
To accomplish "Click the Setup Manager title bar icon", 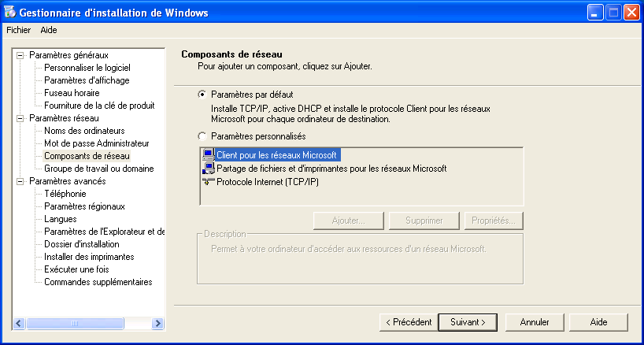I will tap(9, 13).
